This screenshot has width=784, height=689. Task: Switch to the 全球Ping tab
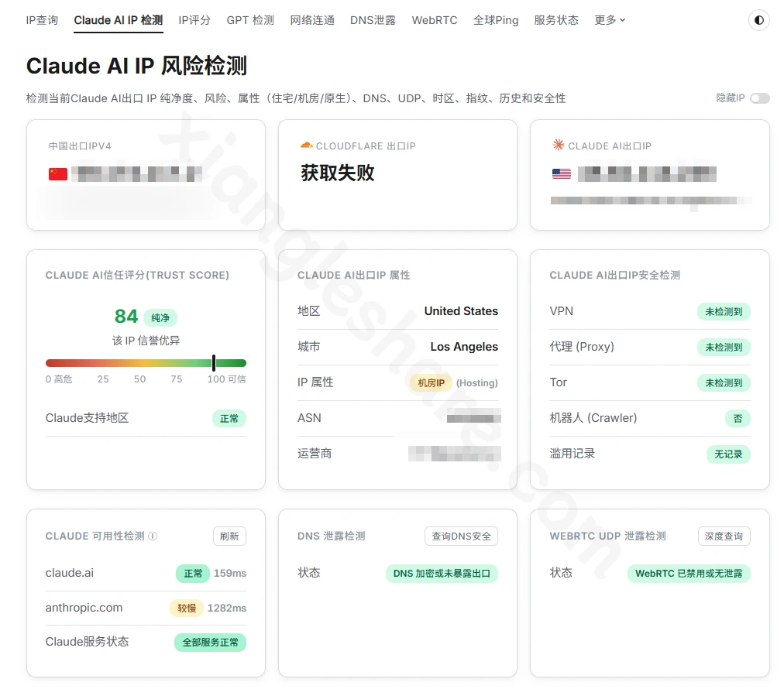496,20
